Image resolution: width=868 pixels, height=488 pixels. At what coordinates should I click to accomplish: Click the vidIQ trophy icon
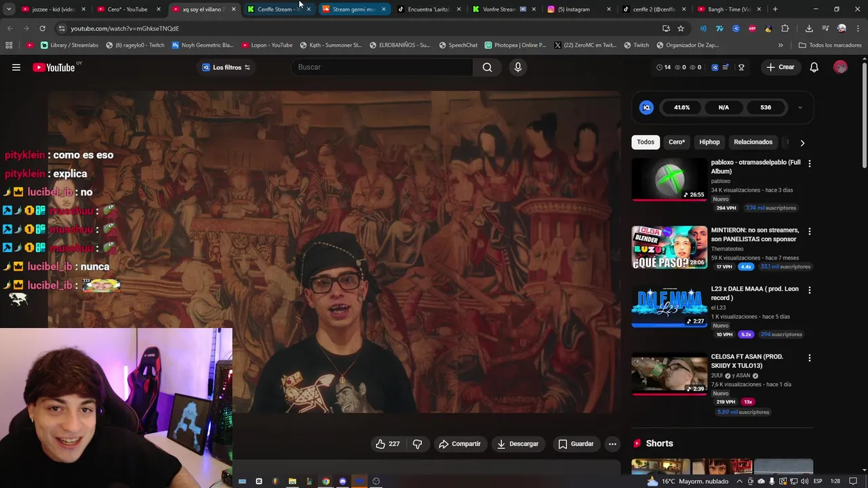pos(741,67)
